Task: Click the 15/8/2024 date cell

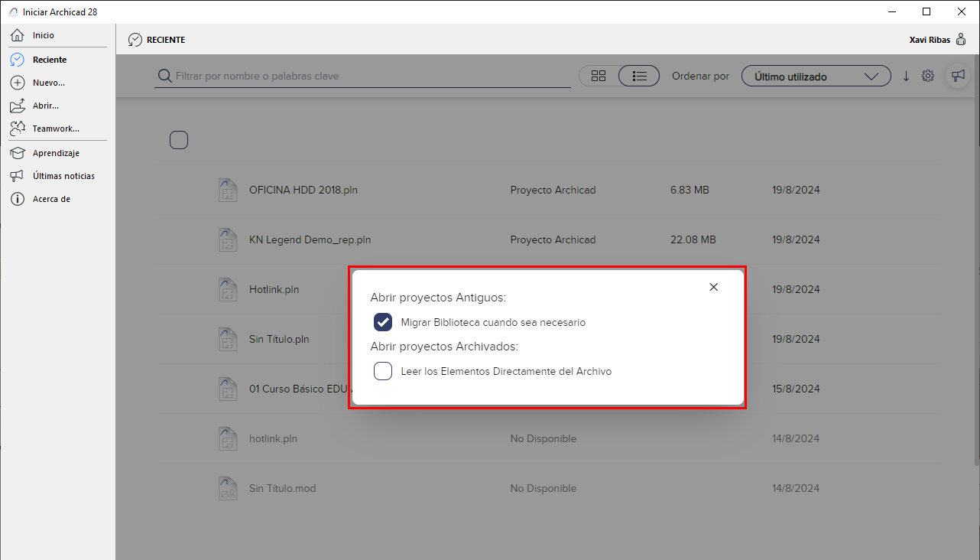Action: pos(796,389)
